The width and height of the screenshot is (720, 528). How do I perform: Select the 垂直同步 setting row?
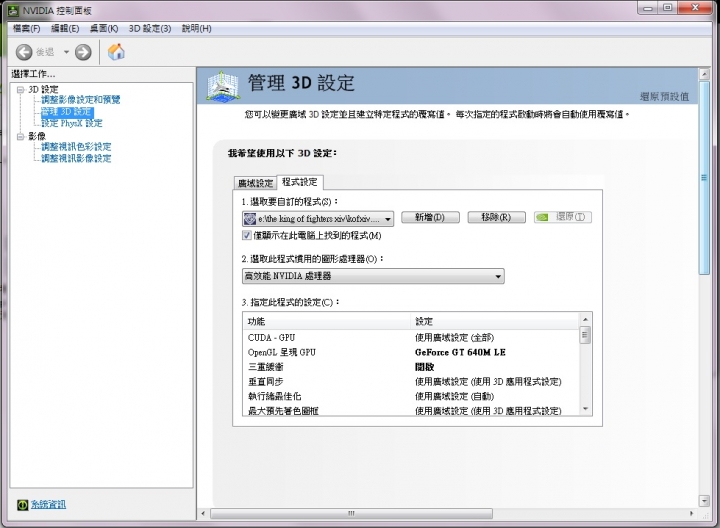411,382
